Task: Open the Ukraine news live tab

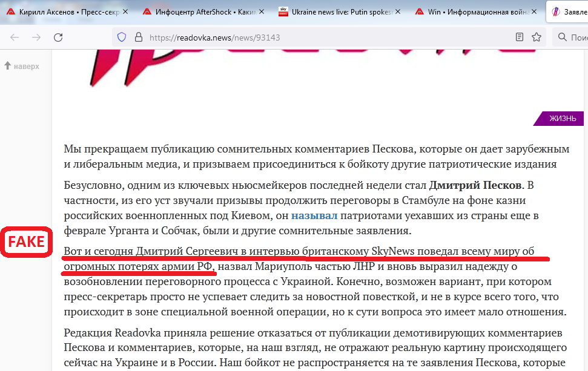Action: click(x=339, y=11)
